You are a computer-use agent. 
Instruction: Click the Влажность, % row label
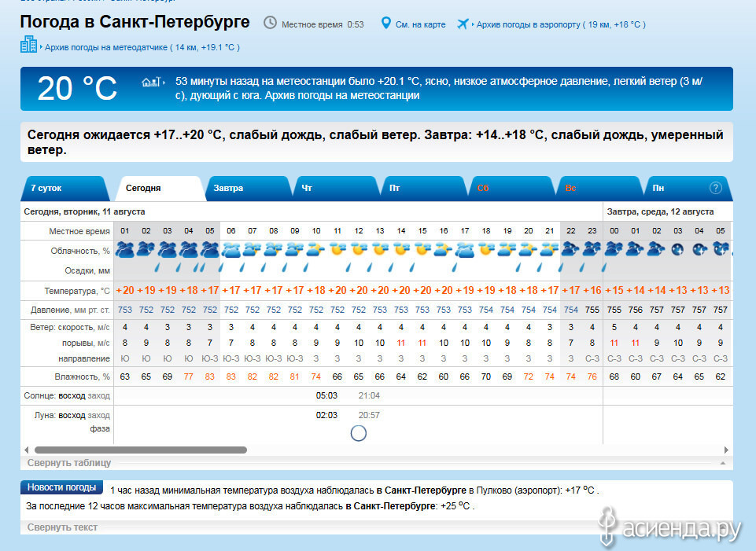[82, 377]
